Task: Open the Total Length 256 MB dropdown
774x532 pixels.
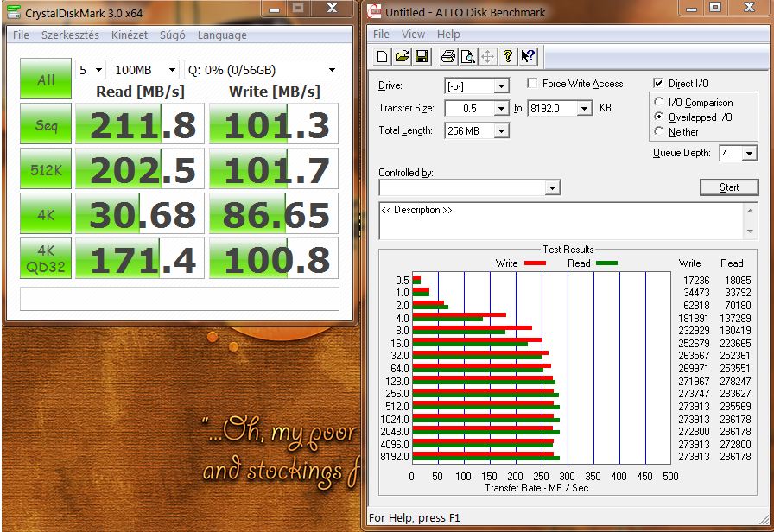Action: (x=502, y=130)
